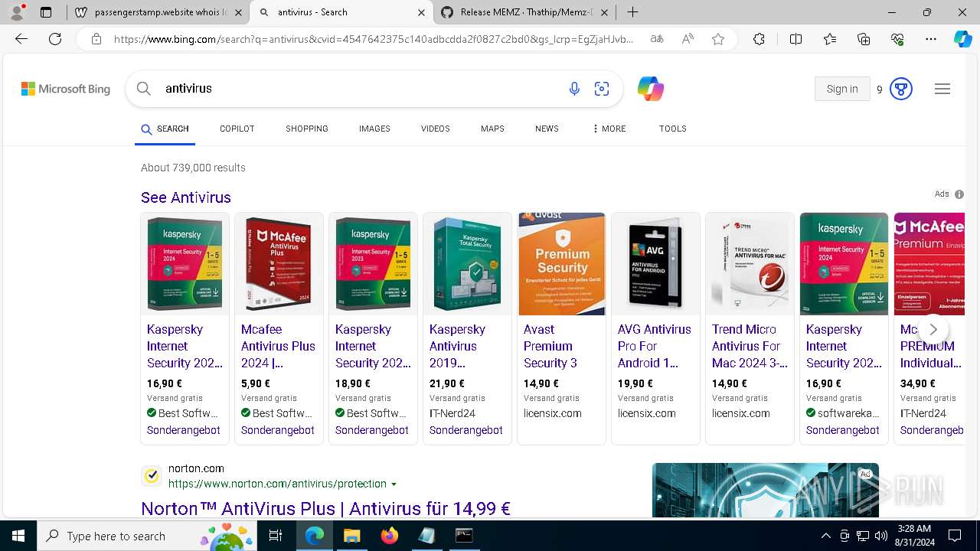Click the AVG Antivirus product image

coord(655,264)
